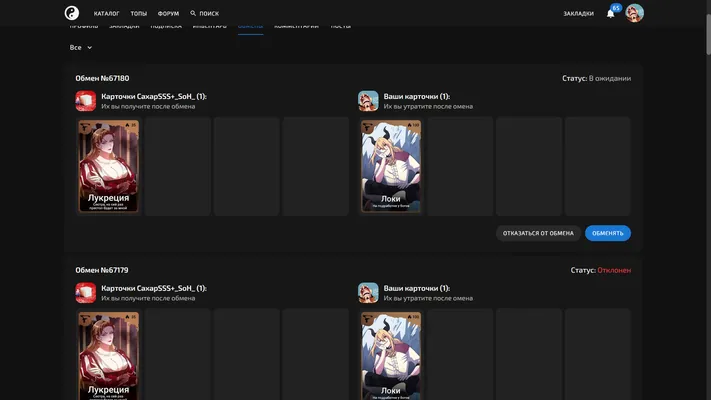Select Лукреция card in exchange №67179
The height and width of the screenshot is (400, 711).
coord(108,356)
